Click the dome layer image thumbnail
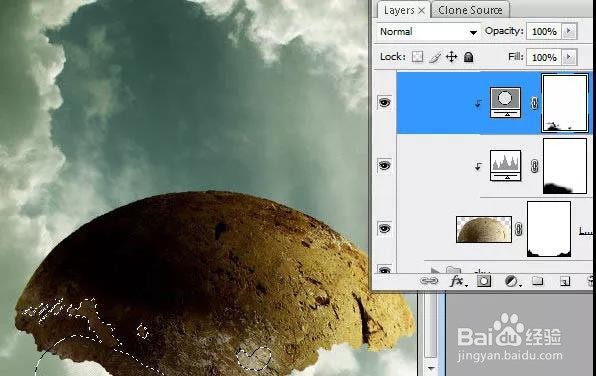 [x=483, y=230]
